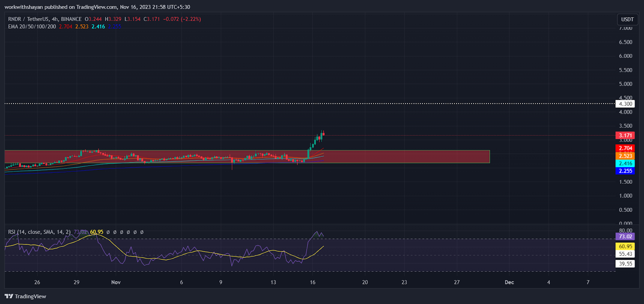Select the EMA 20/50/100/200 indicator legend
Screen dimensions: 644x304
(x=32, y=27)
